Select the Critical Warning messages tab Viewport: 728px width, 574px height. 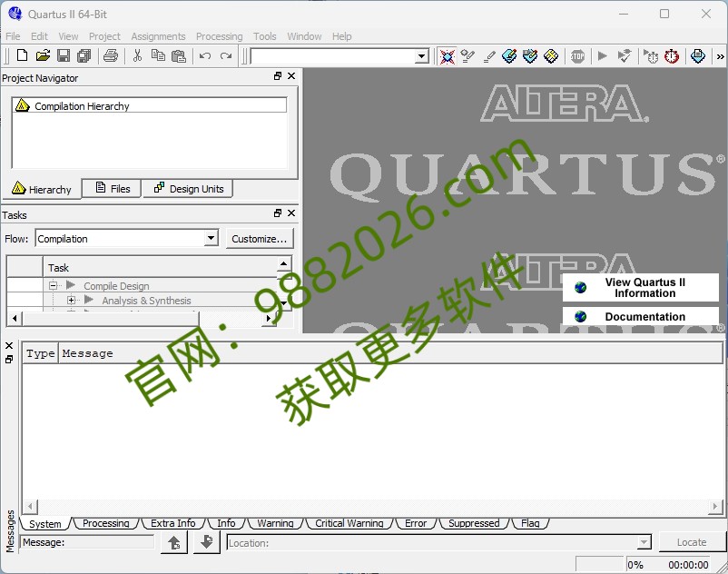tap(349, 523)
